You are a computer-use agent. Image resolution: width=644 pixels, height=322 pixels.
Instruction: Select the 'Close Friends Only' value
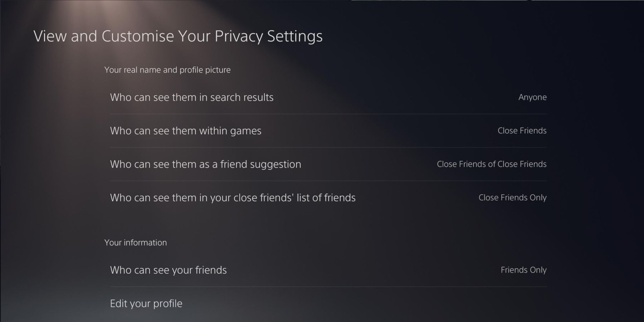click(x=512, y=197)
